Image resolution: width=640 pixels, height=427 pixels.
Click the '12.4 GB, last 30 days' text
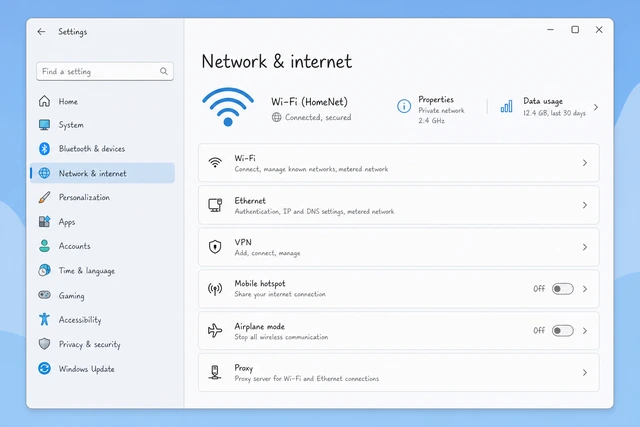click(x=554, y=113)
